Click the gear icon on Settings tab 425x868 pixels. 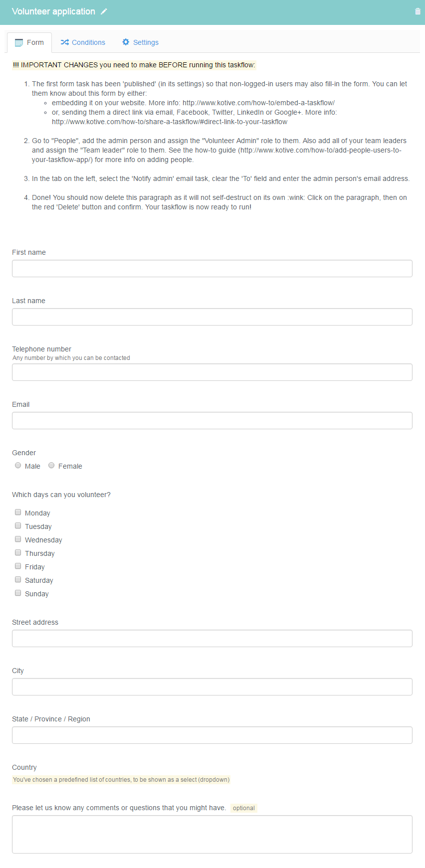126,42
